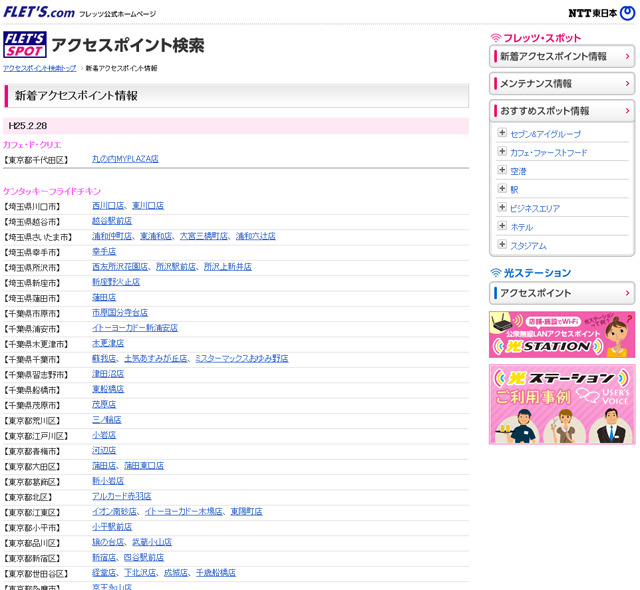640x590 pixels.
Task: Open 大宮三橋町店 link
Action: (x=204, y=236)
